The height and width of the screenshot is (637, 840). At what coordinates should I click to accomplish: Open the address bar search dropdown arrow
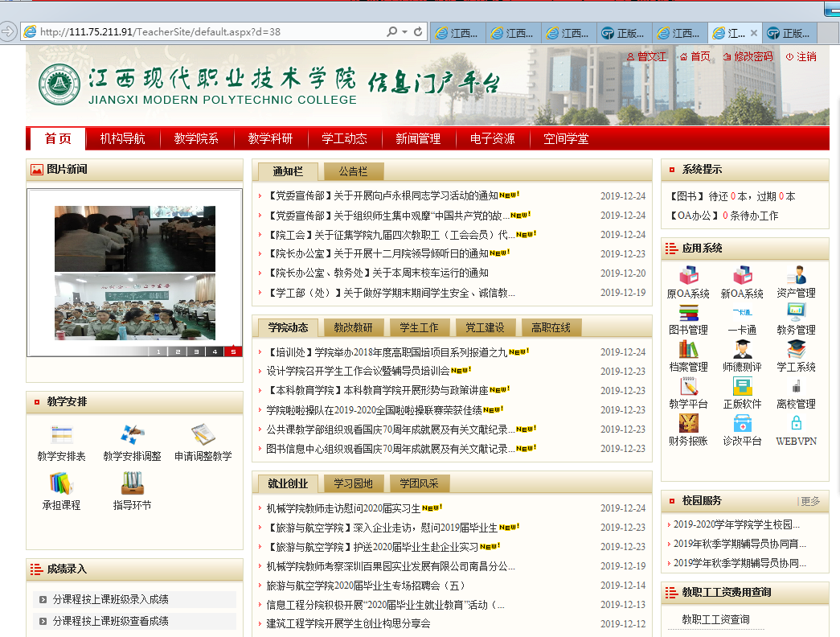click(x=404, y=32)
